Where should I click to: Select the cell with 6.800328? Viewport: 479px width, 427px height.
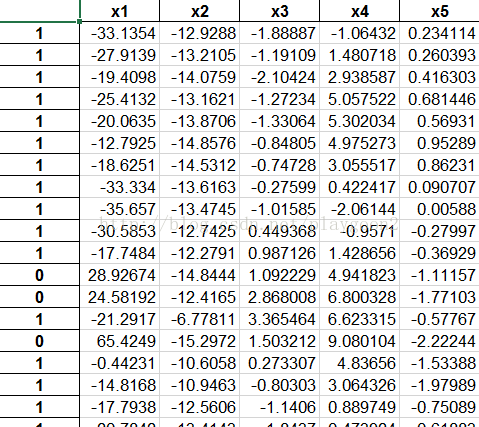point(360,297)
